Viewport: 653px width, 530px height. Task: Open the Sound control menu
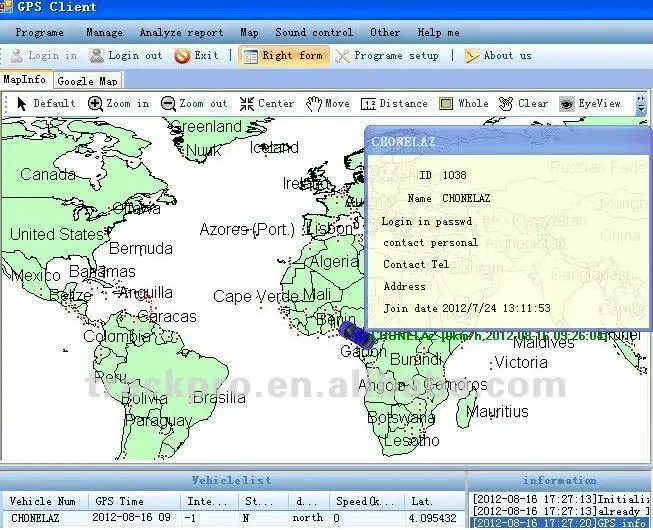(313, 32)
